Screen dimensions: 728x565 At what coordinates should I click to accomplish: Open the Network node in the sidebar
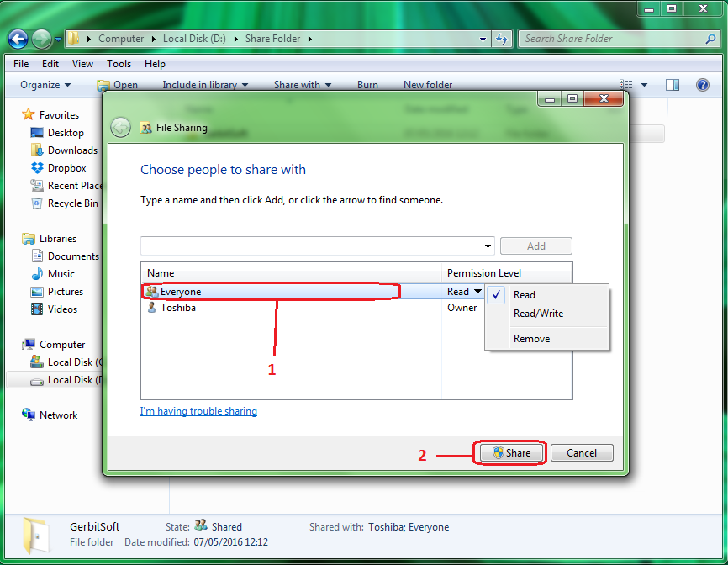coord(57,415)
